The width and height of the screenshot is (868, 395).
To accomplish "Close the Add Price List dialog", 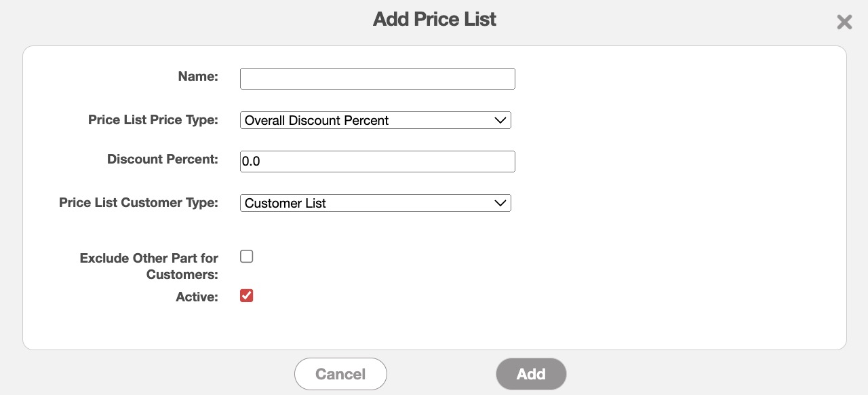I will pos(844,22).
